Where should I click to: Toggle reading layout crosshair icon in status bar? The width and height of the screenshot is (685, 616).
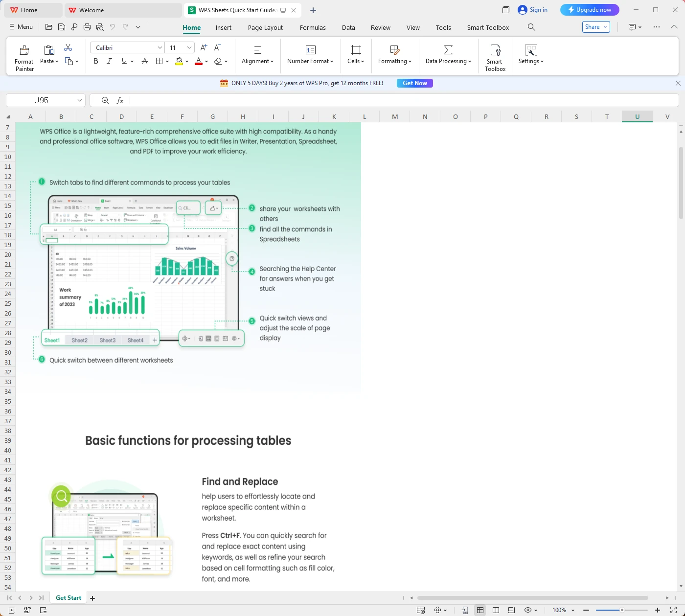(438, 610)
